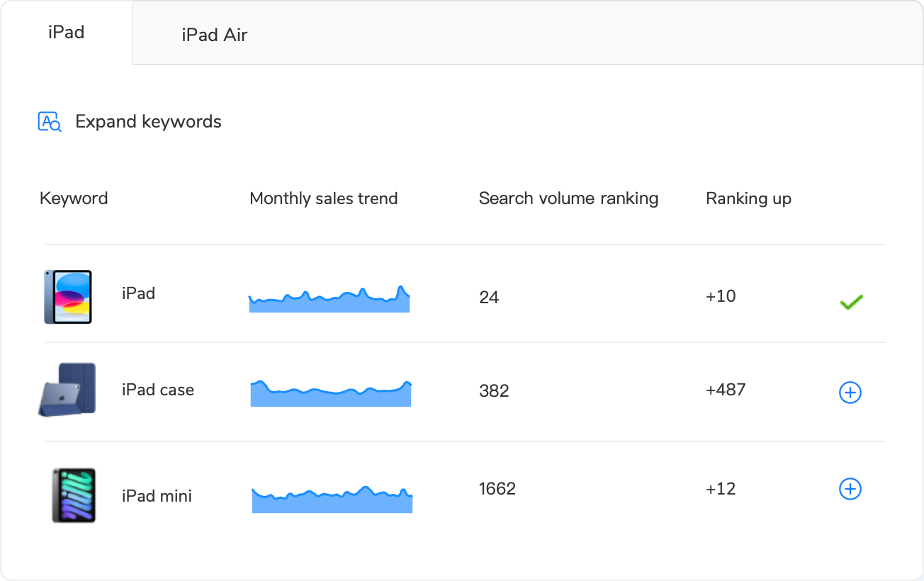Click the +487 ranking value for iPad case
The height and width of the screenshot is (581, 924).
[x=724, y=389]
